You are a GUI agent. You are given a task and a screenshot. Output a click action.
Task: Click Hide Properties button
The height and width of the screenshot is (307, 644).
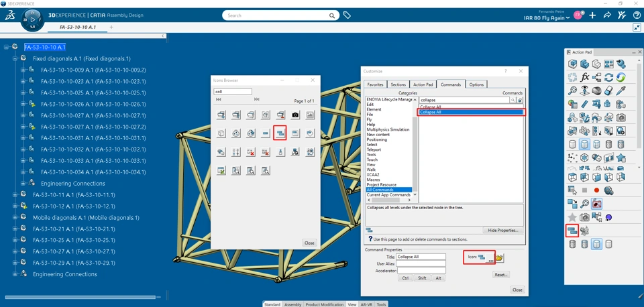502,231
